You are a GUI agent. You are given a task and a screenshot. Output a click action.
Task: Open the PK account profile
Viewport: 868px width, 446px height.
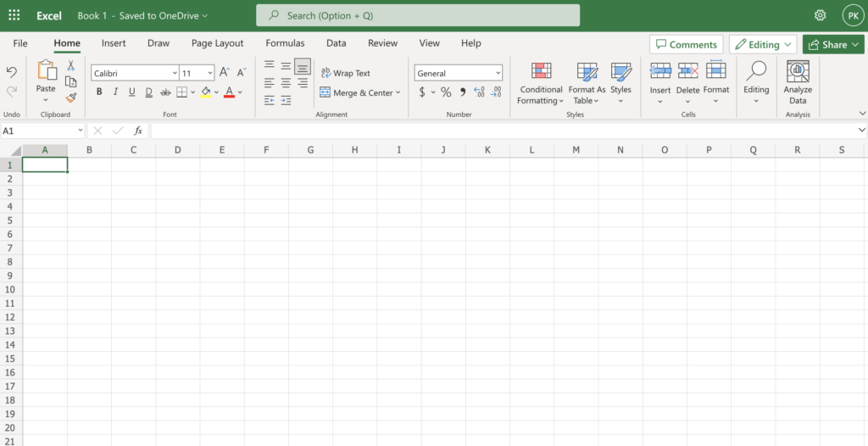853,15
